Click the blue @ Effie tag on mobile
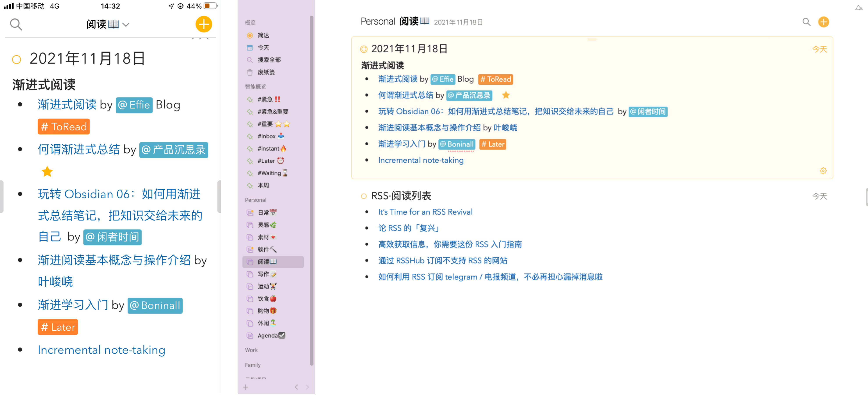This screenshot has width=868, height=395. coord(134,105)
